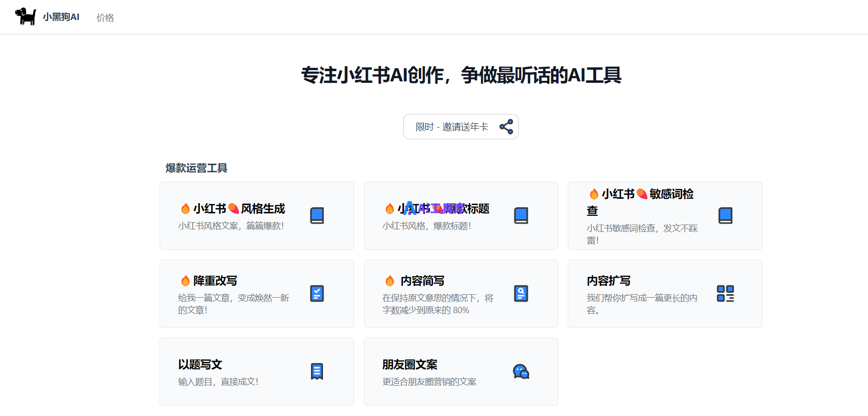Click flame icon on 爆款标题 card
868x416 pixels.
pos(390,209)
